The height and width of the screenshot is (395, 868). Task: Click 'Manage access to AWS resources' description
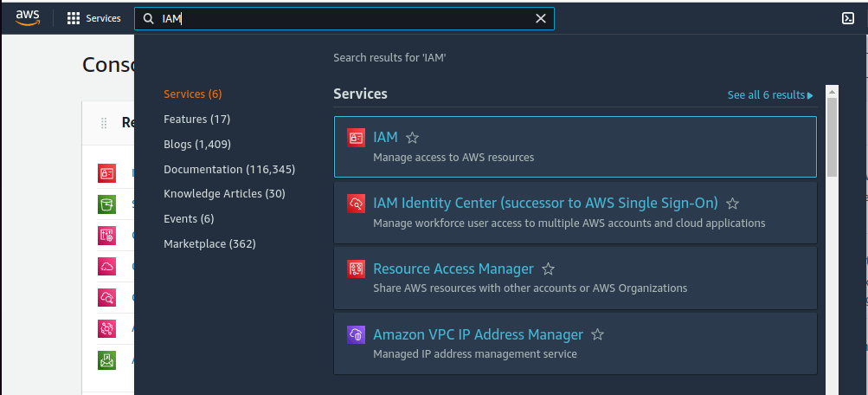click(453, 158)
